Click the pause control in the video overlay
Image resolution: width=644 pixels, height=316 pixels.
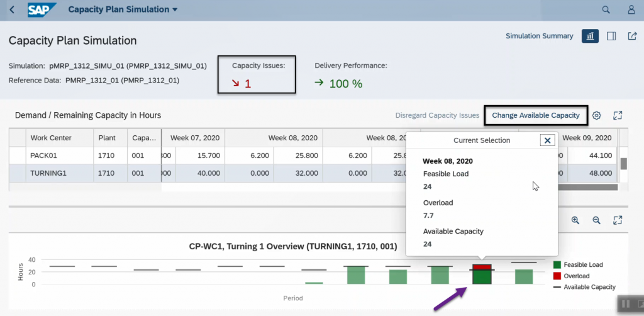pos(626,303)
